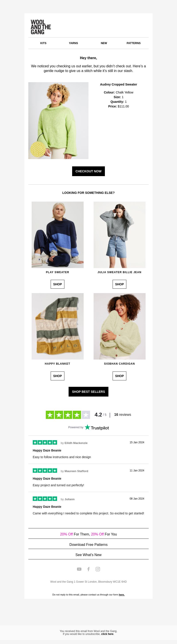Shop the Play Sweater
The width and height of the screenshot is (177, 644).
point(58,284)
